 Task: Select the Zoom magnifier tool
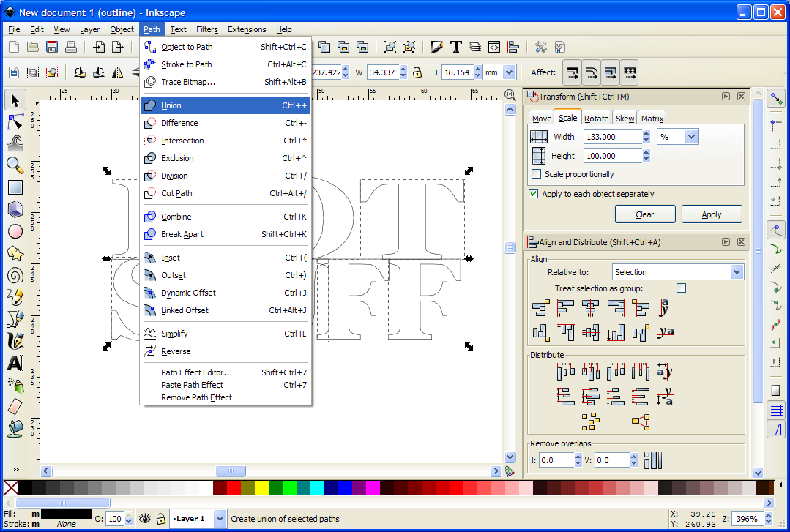click(15, 165)
